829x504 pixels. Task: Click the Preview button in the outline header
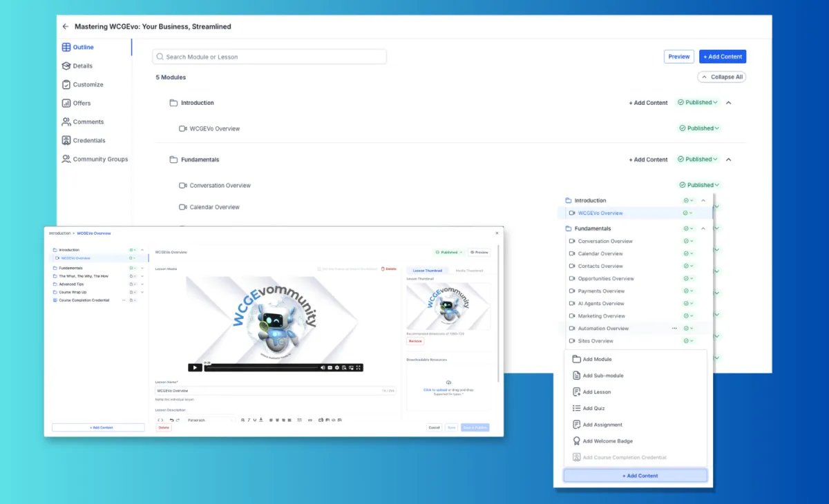click(678, 57)
